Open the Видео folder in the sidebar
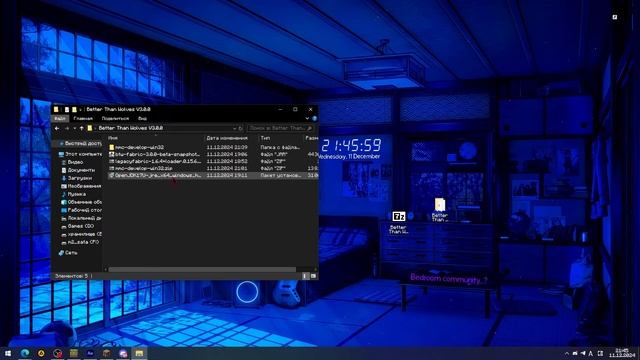The width and height of the screenshot is (640, 360). coord(72,162)
